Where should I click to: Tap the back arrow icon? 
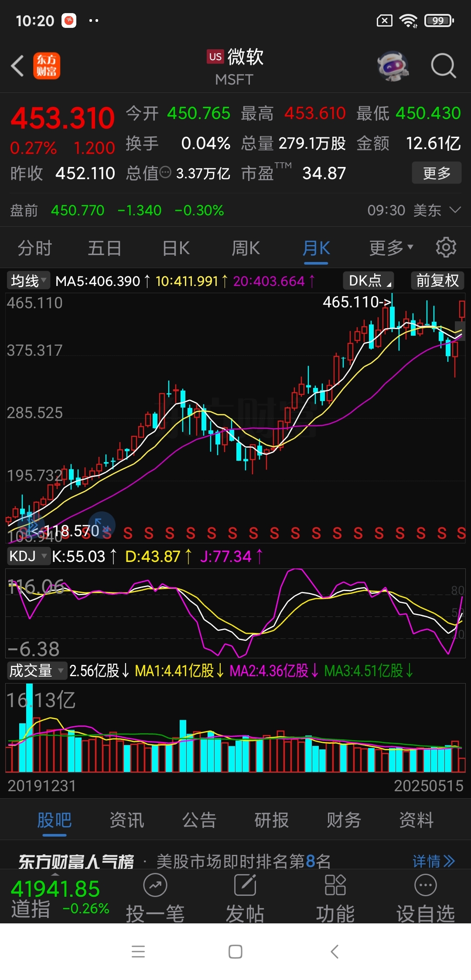point(17,66)
